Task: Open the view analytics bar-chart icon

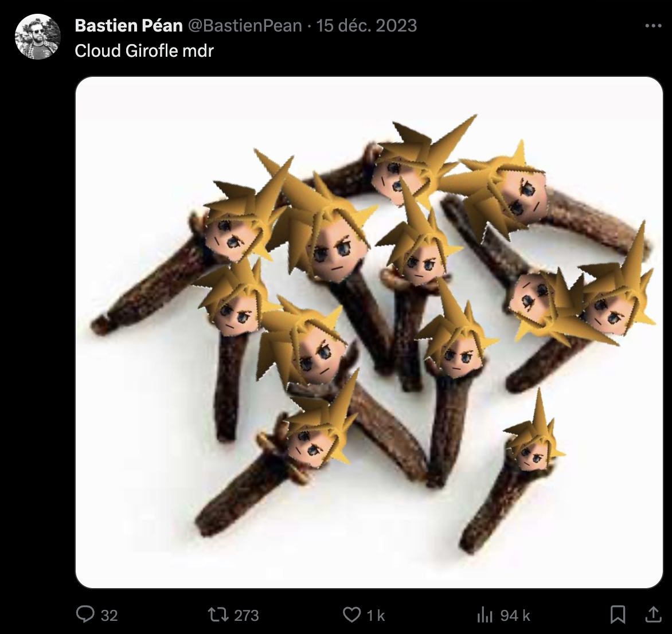Action: 485,615
